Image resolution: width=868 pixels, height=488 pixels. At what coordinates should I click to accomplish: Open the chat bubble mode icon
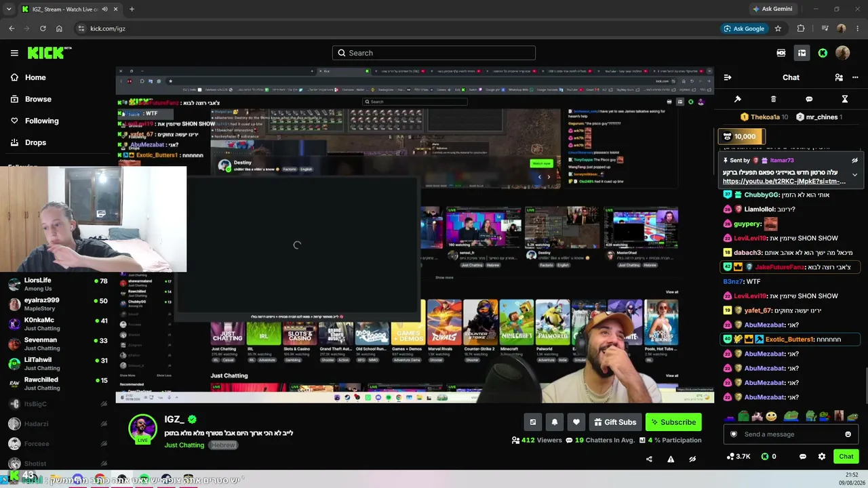[809, 99]
